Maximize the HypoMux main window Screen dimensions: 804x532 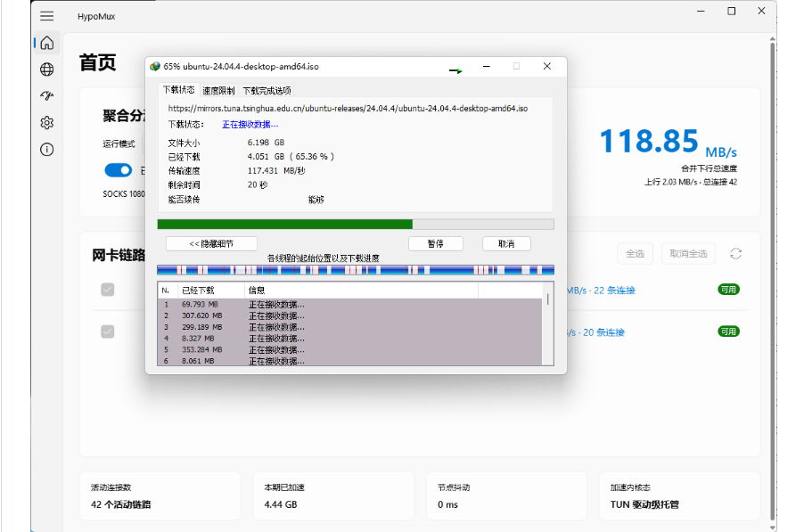point(731,11)
